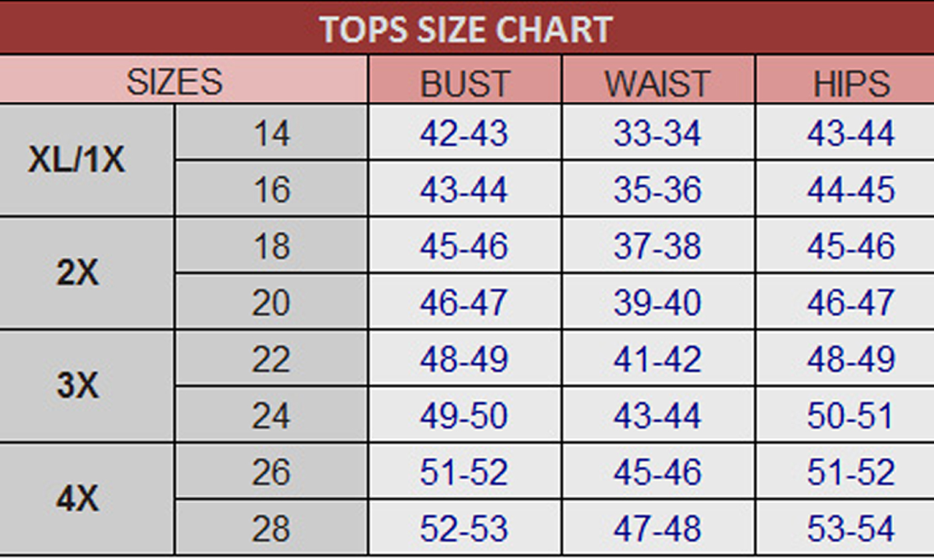Click the TOPS SIZE CHART title bar
This screenshot has height=560, width=934.
(466, 28)
